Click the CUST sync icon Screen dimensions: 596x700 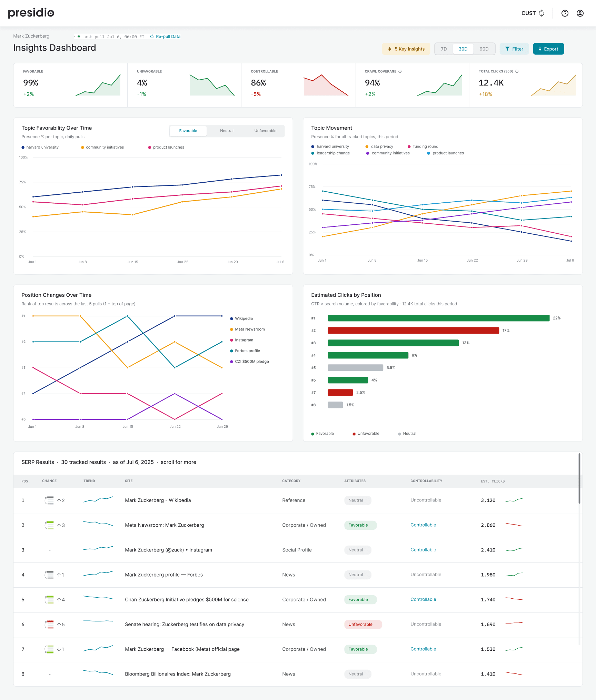point(542,13)
